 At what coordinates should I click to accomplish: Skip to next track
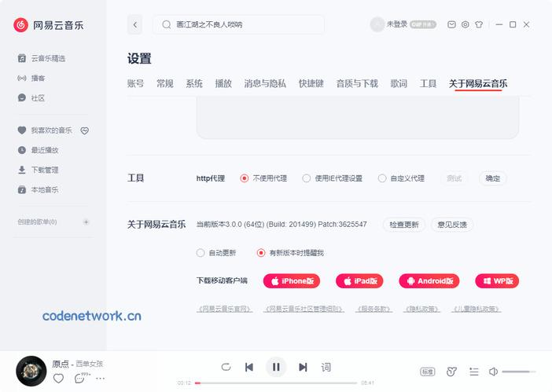[x=303, y=367]
